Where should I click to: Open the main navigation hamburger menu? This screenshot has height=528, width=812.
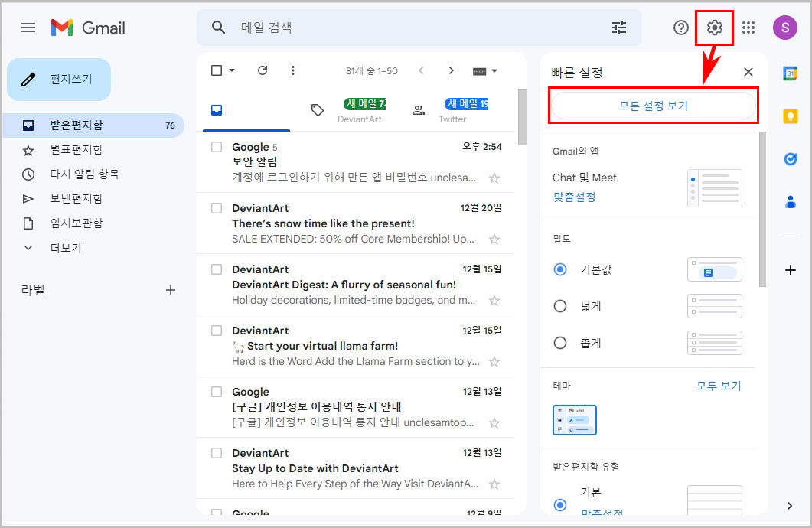tap(28, 28)
